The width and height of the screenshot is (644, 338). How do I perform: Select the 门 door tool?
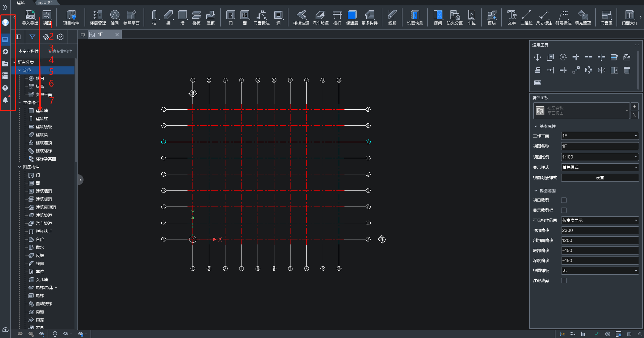tap(231, 17)
